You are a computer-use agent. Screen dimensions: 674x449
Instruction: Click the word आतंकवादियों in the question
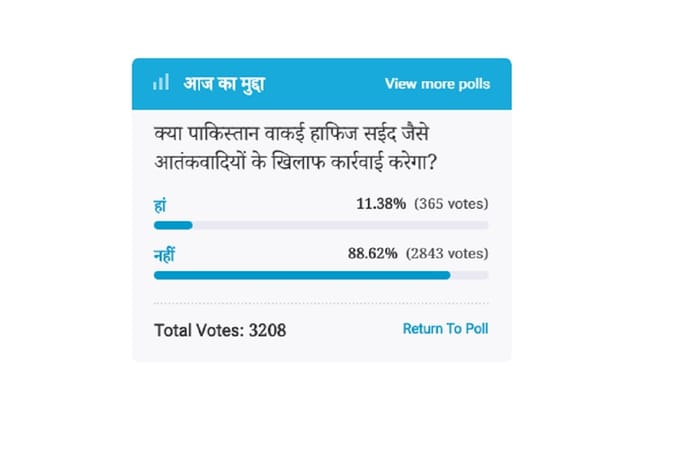pyautogui.click(x=200, y=162)
